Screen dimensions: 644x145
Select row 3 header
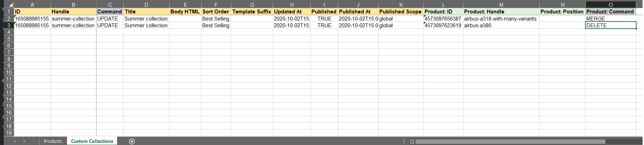pyautogui.click(x=8, y=25)
